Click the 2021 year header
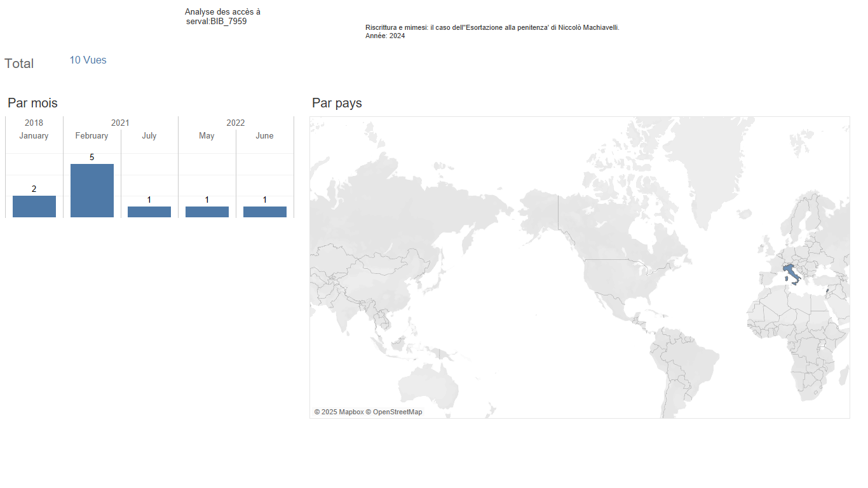Screen dimensions: 868x488 click(x=120, y=123)
